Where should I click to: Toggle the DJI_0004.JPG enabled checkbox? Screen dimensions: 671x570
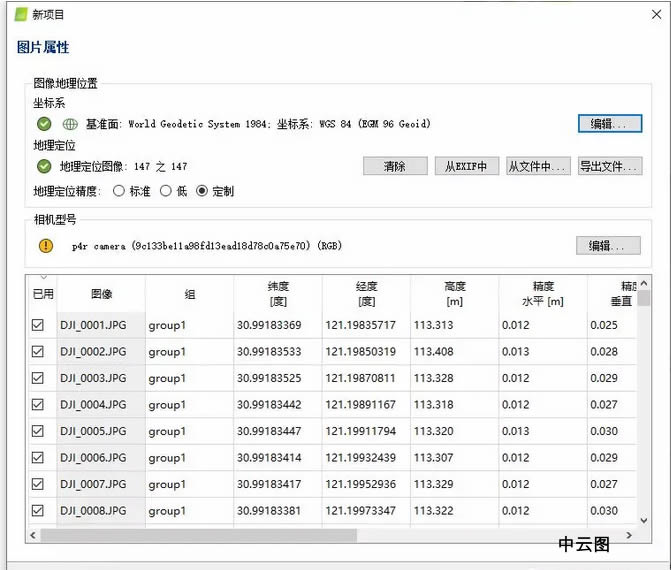(x=38, y=404)
